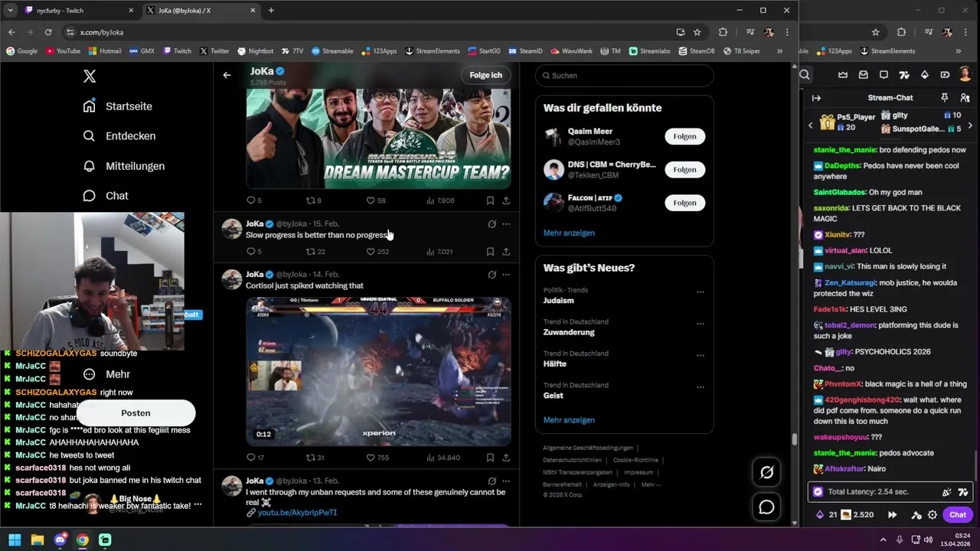Click the Suchen search field
This screenshot has height=551, width=980.
(x=624, y=76)
